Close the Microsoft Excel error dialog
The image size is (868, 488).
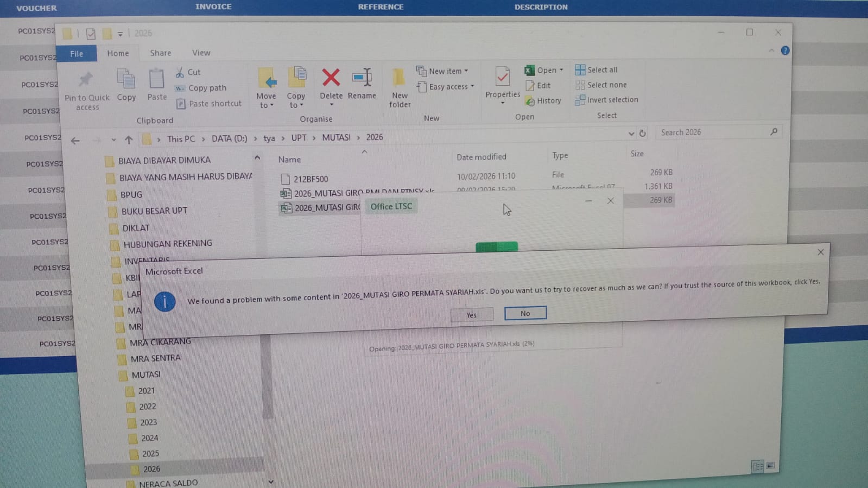(820, 252)
